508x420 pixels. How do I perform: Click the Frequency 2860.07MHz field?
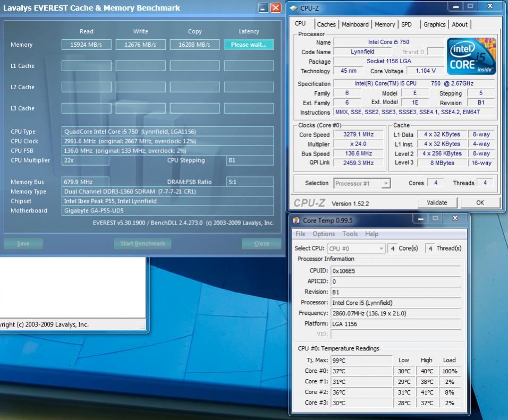point(395,313)
